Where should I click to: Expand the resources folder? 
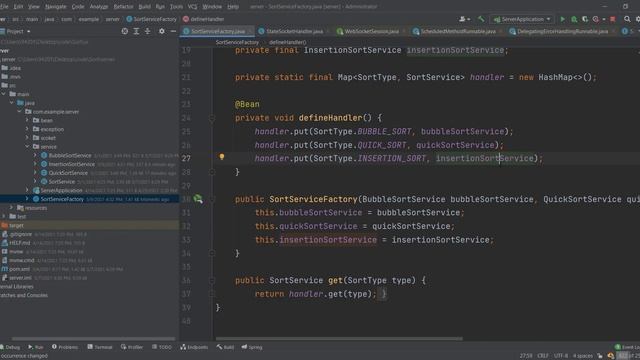point(12,208)
